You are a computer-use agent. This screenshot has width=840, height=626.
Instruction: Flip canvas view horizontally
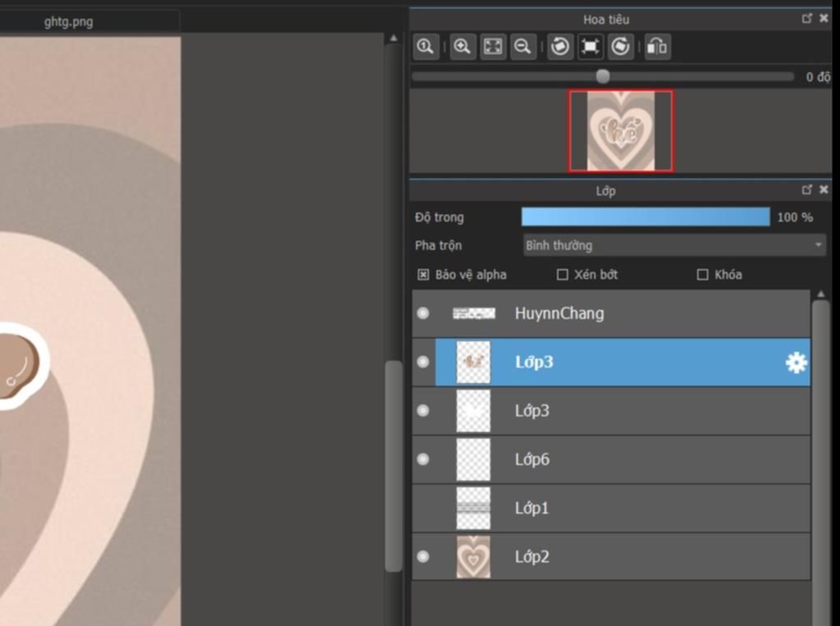point(657,47)
